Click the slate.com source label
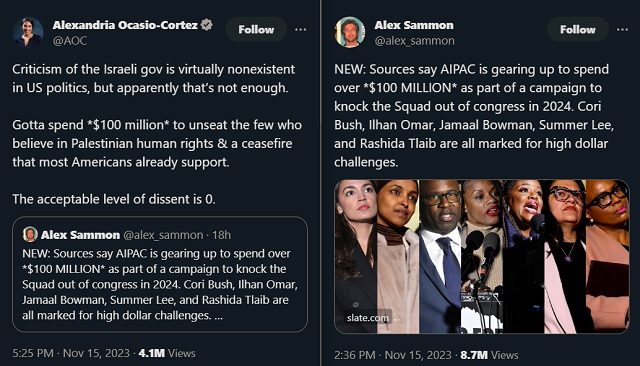 (x=367, y=317)
